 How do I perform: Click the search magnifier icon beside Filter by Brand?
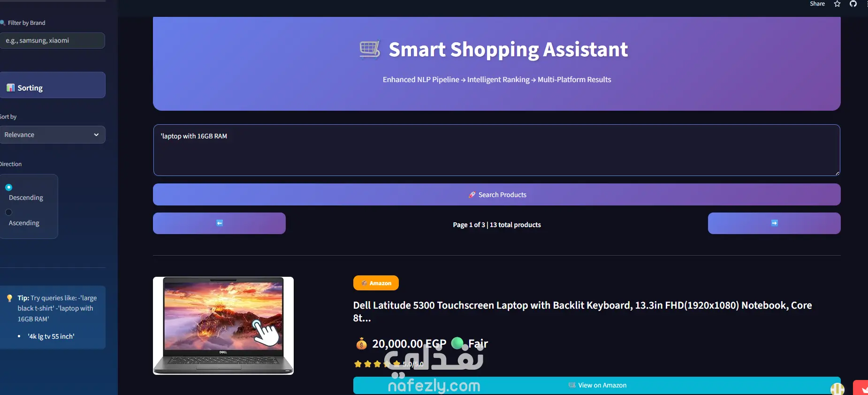(2, 23)
